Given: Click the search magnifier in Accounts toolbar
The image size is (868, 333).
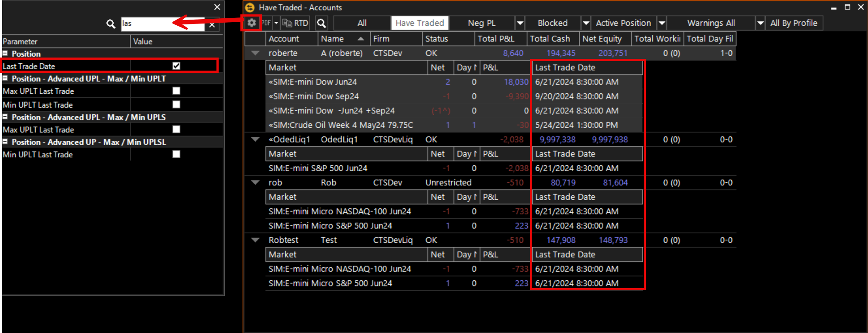Looking at the screenshot, I should pyautogui.click(x=321, y=23).
